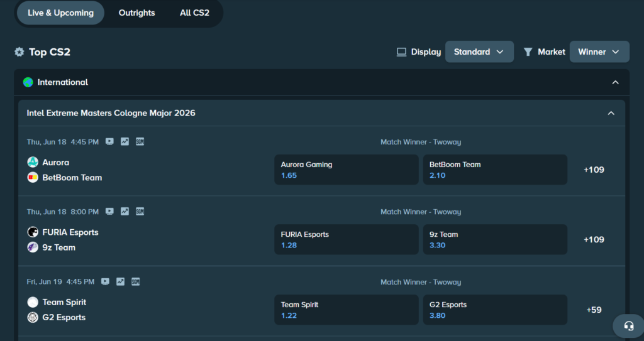
Task: Click the Top CS2 heading
Action: [50, 51]
